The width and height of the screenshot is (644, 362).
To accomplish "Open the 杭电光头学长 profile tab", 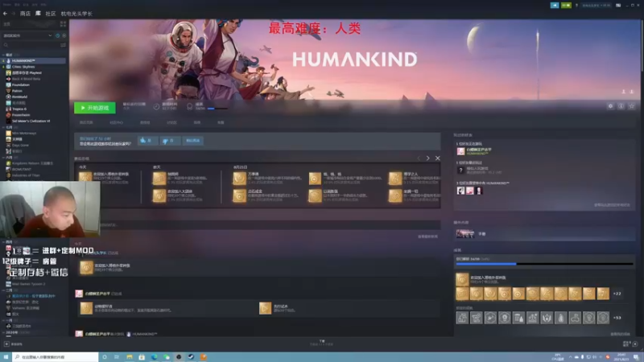I will (x=76, y=14).
